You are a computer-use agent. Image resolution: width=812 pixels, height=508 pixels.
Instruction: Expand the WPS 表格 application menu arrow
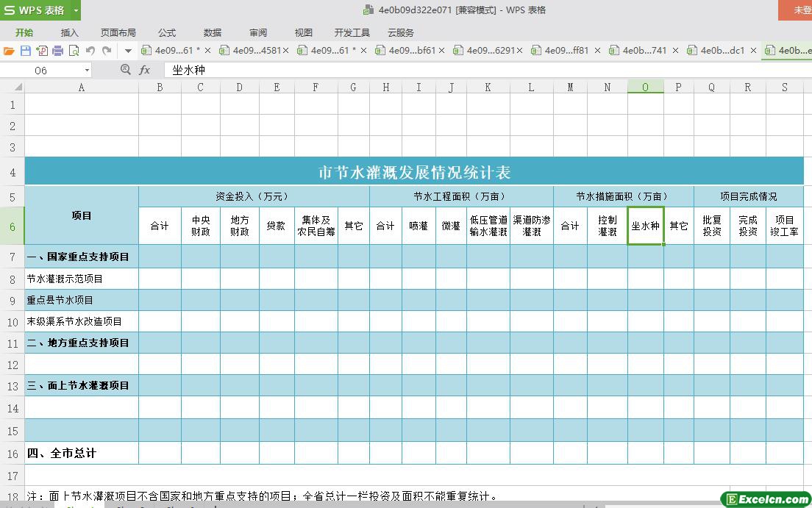tap(75, 10)
